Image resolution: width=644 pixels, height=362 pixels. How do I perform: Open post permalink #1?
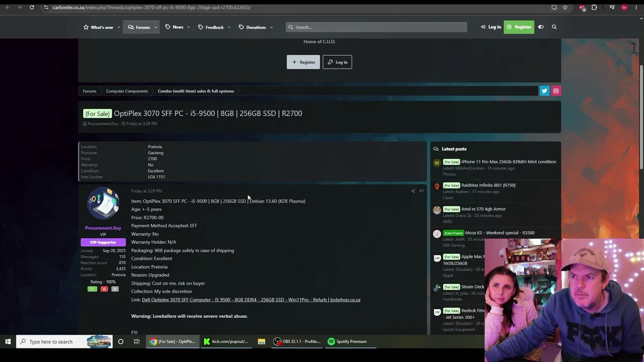click(x=422, y=191)
